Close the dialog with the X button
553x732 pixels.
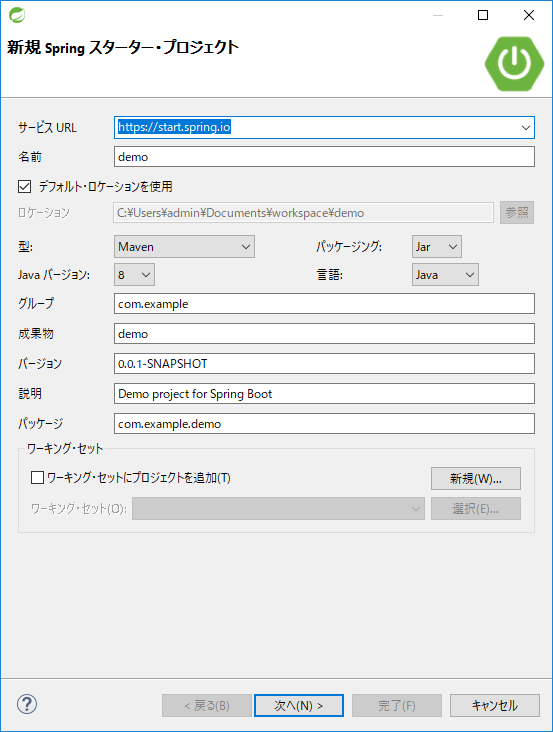(529, 15)
